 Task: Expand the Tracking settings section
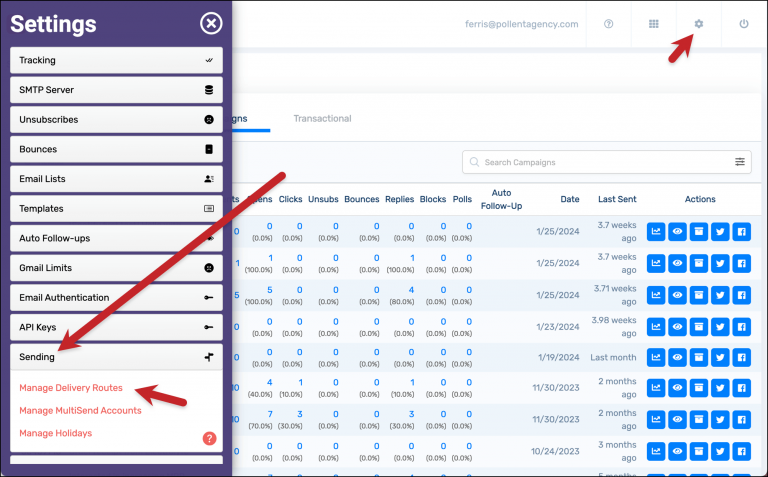click(116, 60)
